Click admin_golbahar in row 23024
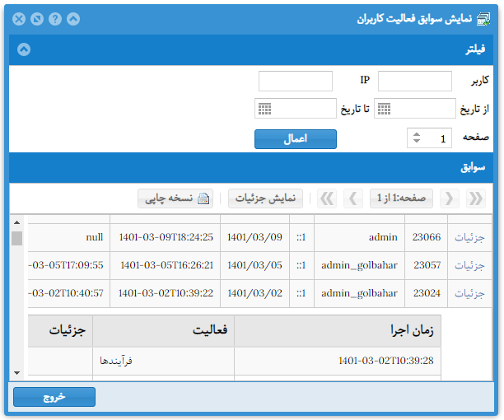Screen dimensions: 504x420 click(x=359, y=293)
